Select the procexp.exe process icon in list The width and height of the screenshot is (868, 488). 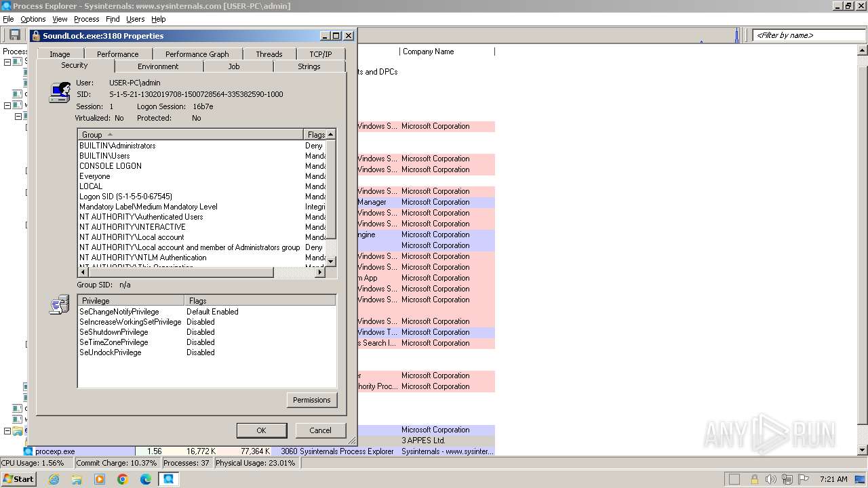pos(28,451)
